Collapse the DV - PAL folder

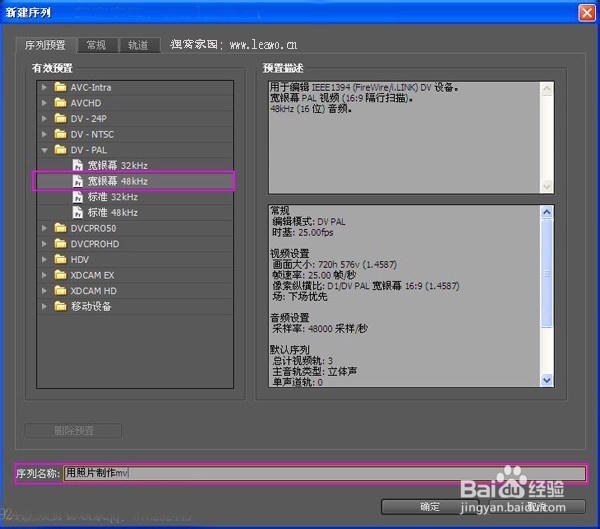click(44, 150)
